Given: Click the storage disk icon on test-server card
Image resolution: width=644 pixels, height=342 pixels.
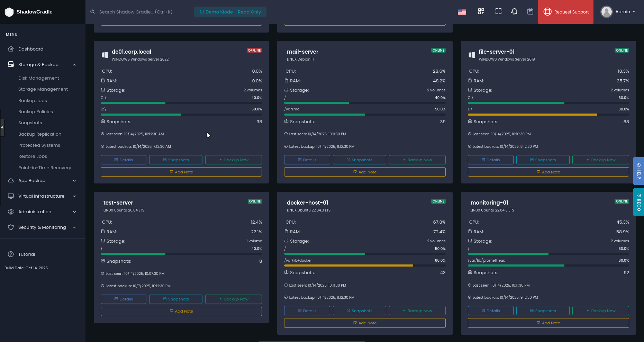Looking at the screenshot, I should coord(103,241).
